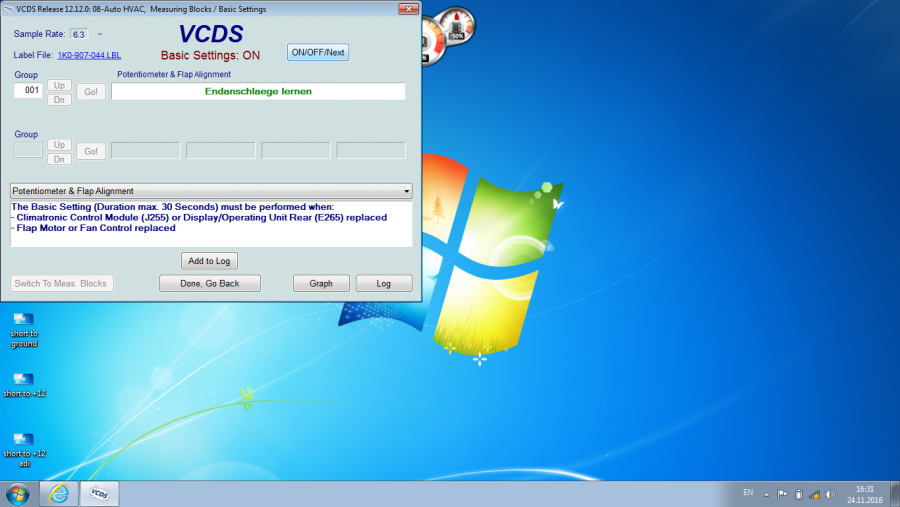Open the Graph view

(321, 283)
